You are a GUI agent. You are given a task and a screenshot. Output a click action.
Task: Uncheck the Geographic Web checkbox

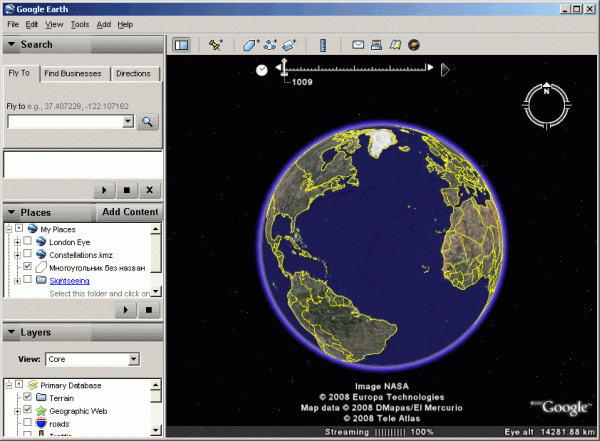point(27,410)
